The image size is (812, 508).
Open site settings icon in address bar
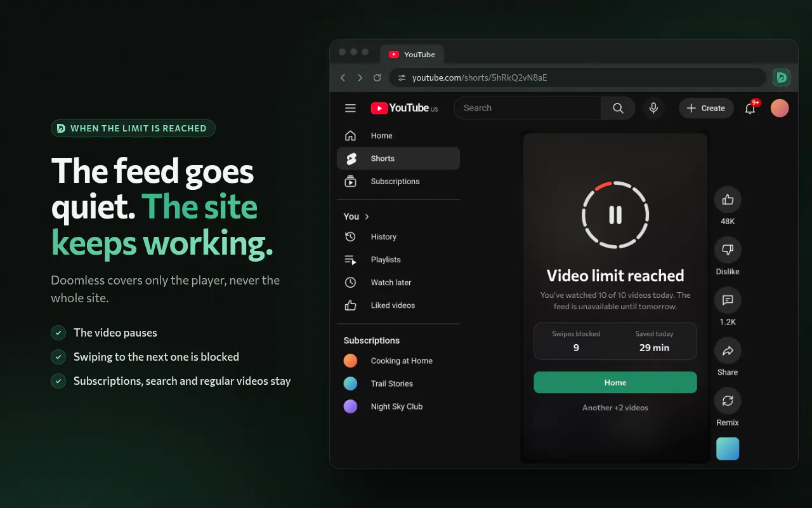point(401,77)
